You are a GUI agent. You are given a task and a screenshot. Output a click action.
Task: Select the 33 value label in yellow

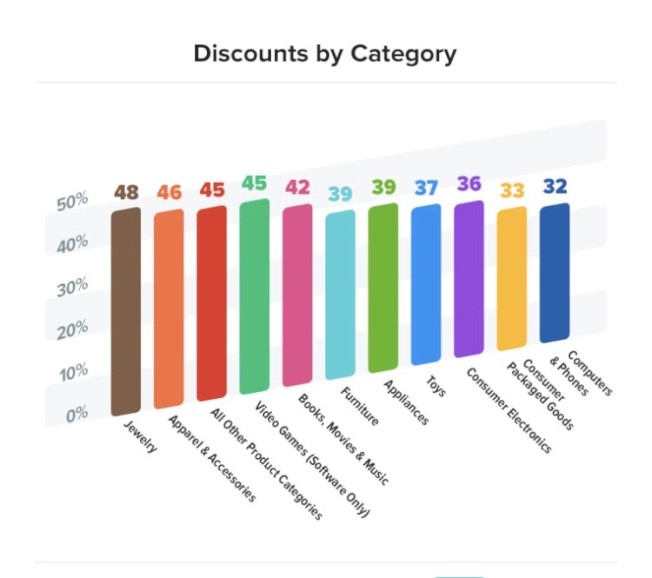tap(512, 190)
